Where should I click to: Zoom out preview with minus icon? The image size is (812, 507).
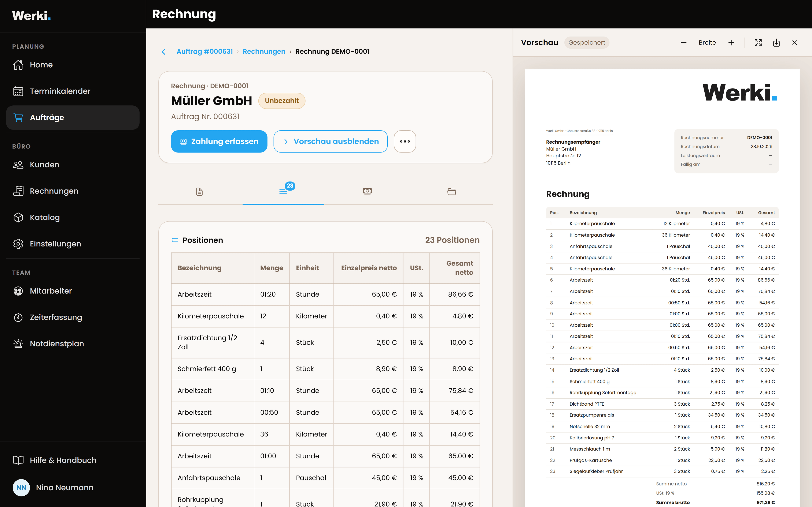(683, 43)
